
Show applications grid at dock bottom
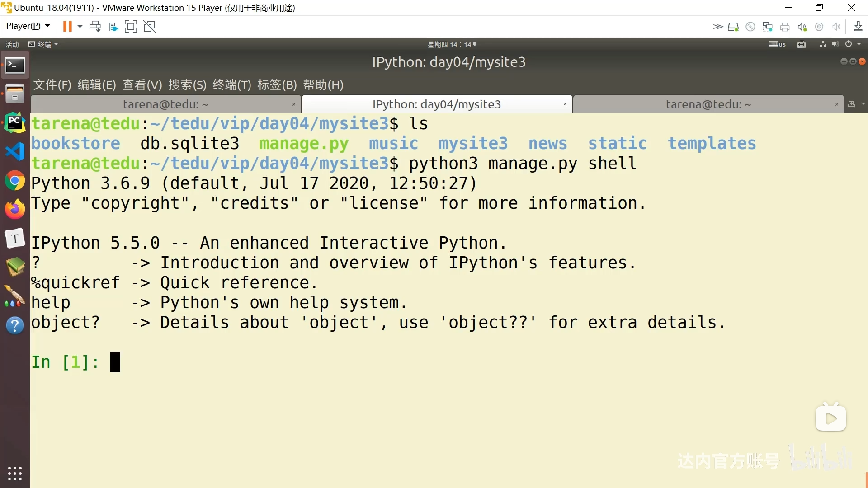click(15, 473)
